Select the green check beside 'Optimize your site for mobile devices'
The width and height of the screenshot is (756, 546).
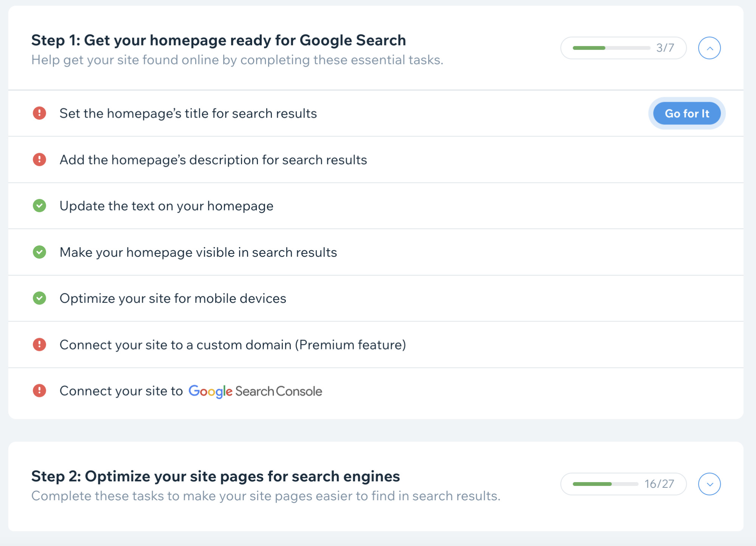coord(39,298)
